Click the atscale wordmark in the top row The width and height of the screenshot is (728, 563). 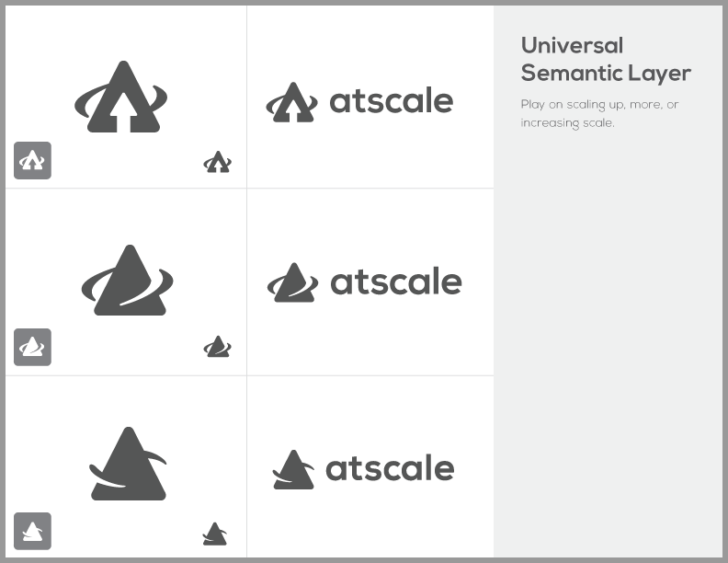(392, 100)
